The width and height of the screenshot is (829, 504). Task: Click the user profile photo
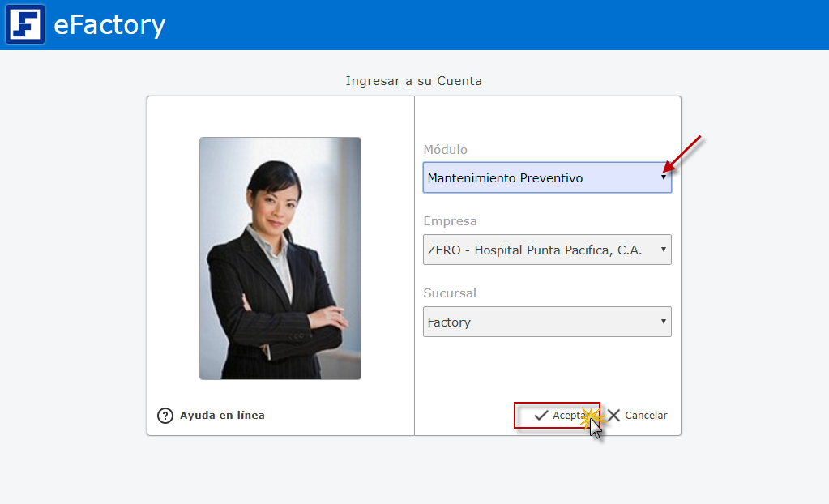coord(280,258)
